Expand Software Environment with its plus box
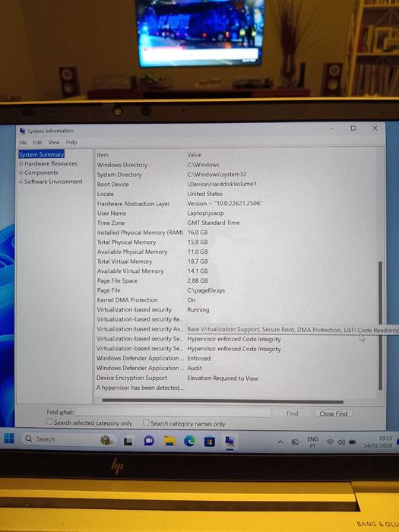The height and width of the screenshot is (532, 399). coord(21,182)
